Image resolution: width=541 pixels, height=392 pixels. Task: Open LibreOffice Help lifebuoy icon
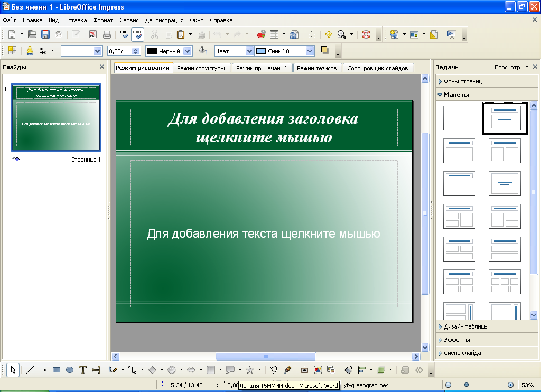point(366,34)
